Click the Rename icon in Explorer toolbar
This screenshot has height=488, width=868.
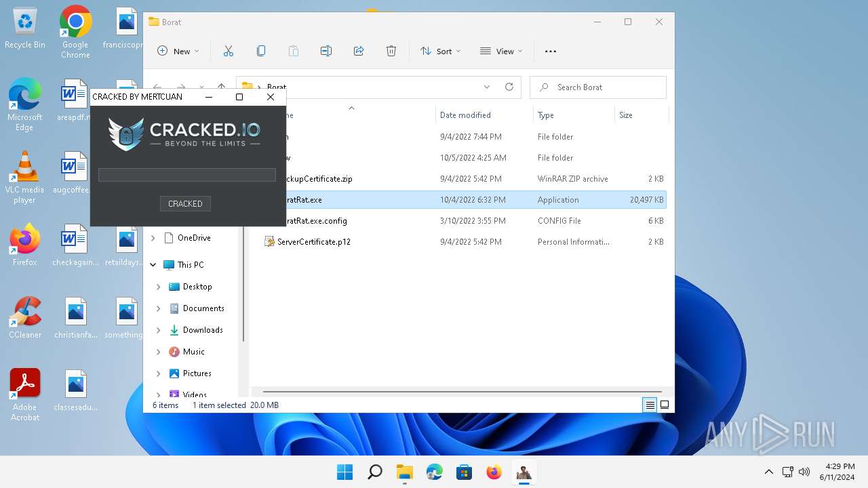tap(326, 51)
